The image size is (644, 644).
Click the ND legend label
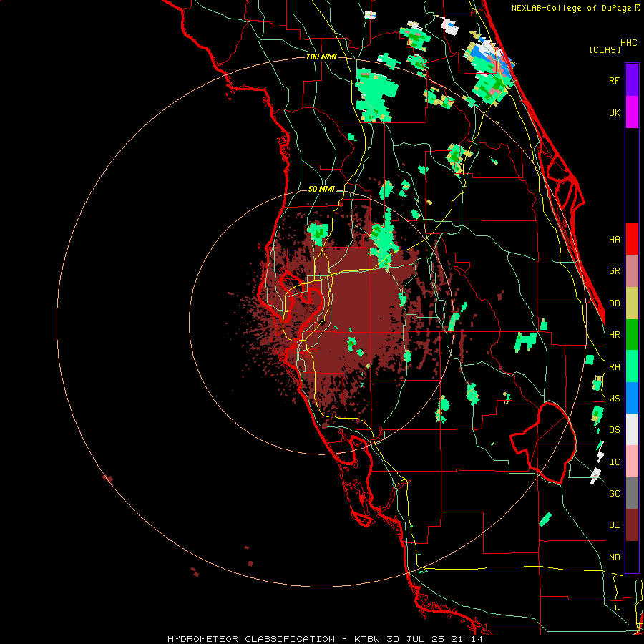(614, 557)
